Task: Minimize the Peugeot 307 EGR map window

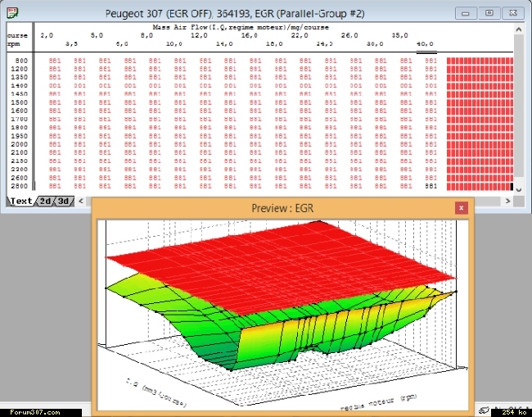Action: click(x=467, y=13)
